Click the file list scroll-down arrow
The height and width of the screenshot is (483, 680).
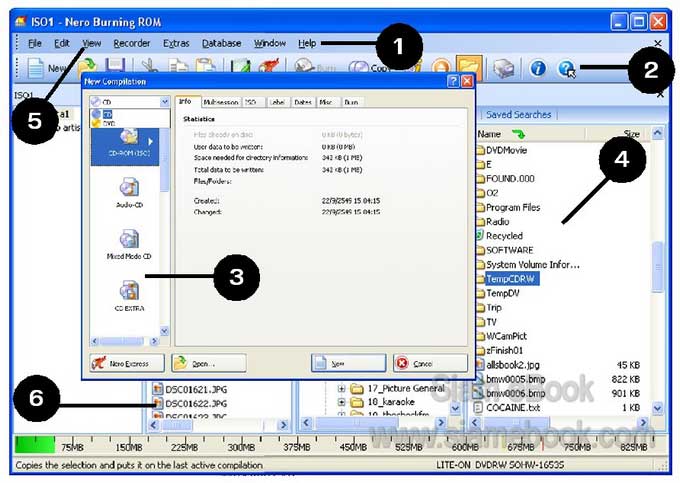click(657, 408)
